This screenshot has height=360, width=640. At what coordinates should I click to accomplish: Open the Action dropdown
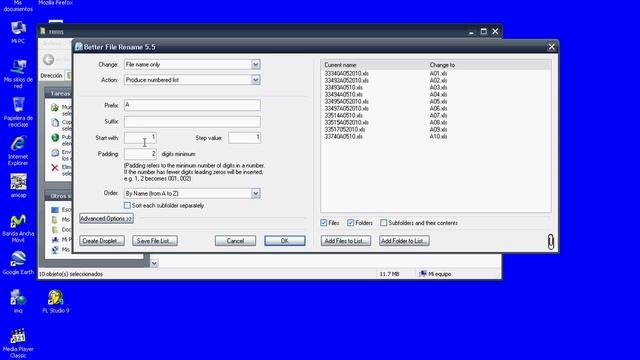256,80
